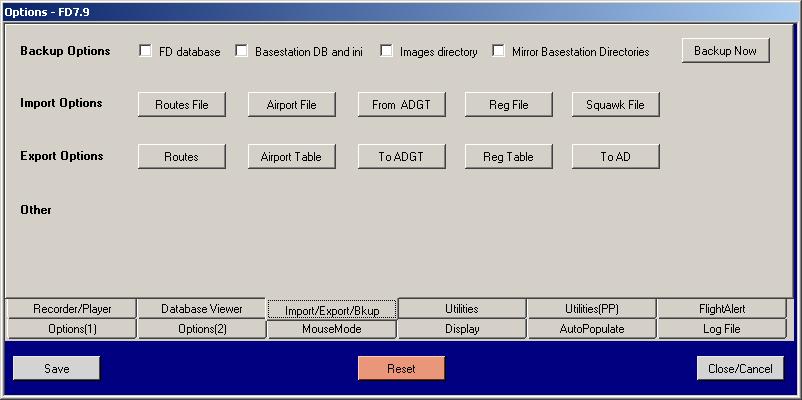Tick the Basestation DB and ini checkbox
Viewport: 802px width, 400px height.
[241, 51]
